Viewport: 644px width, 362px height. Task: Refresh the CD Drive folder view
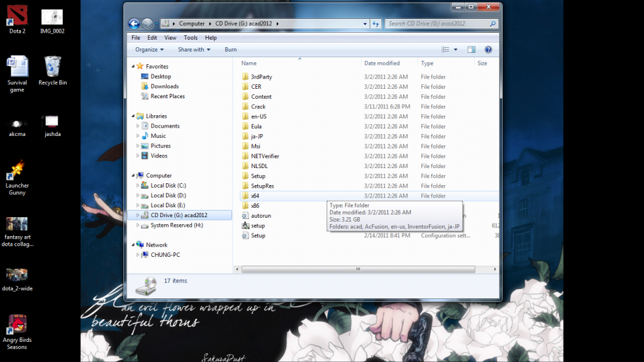pos(376,24)
